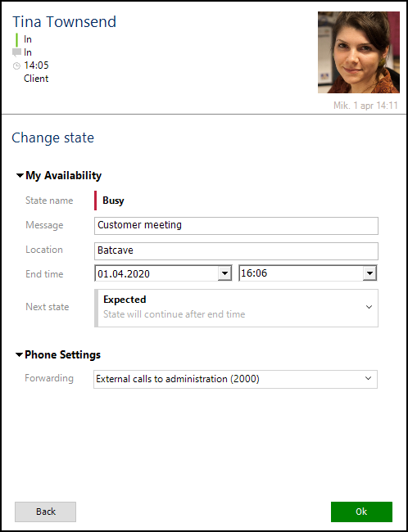Open the Next state Expected dropdown
This screenshot has width=408, height=532.
pyautogui.click(x=236, y=308)
